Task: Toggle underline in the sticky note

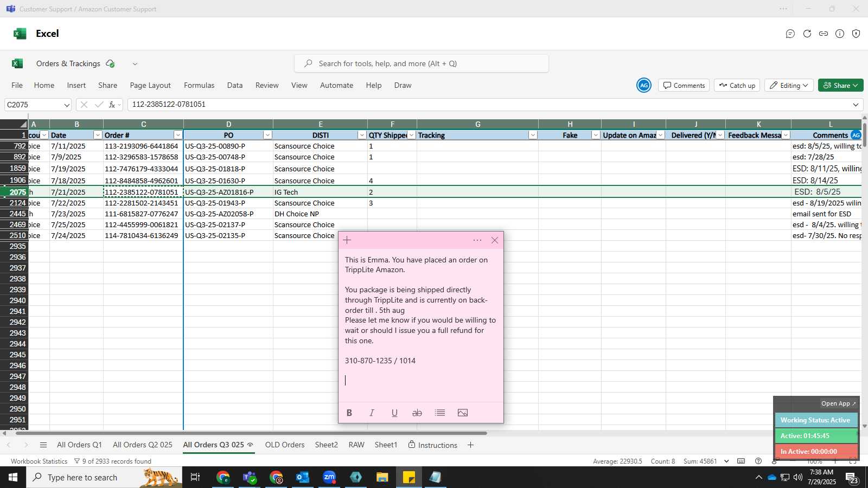Action: pyautogui.click(x=394, y=413)
